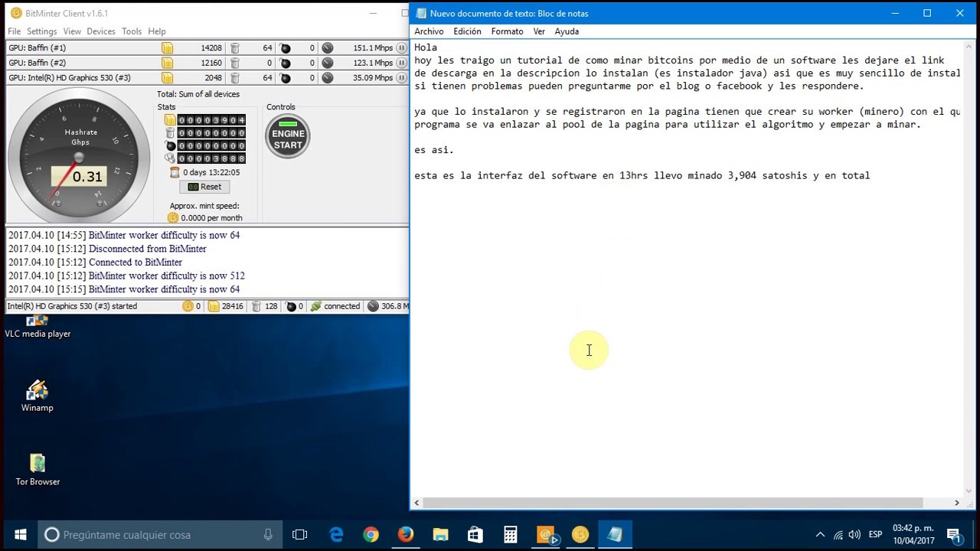Pause the Intel HD Graphics 530 (#3) device
Screen dimensions: 980x551
click(401, 77)
